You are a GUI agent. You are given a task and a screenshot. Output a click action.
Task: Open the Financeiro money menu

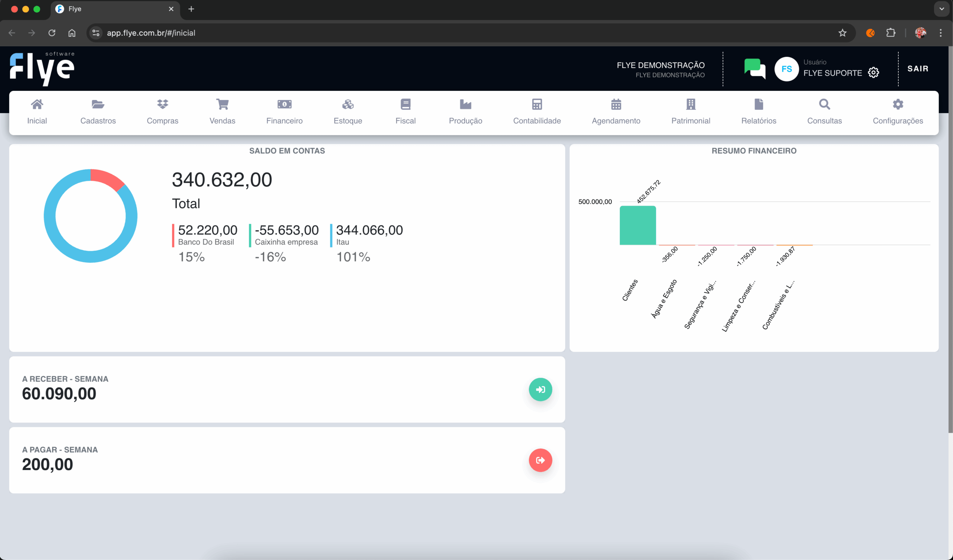click(x=284, y=112)
